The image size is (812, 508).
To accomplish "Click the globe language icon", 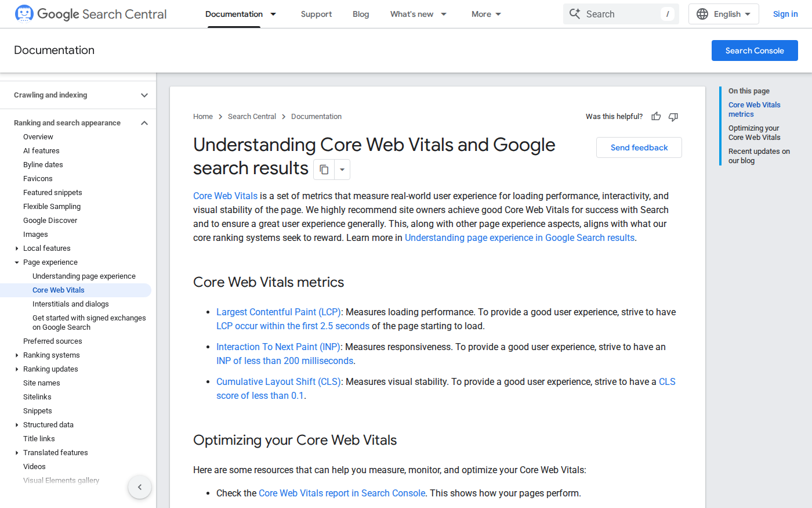I will 702,14.
